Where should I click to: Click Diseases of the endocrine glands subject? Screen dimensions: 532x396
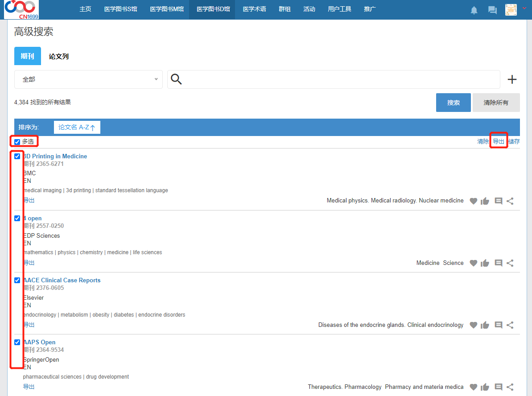coord(391,325)
